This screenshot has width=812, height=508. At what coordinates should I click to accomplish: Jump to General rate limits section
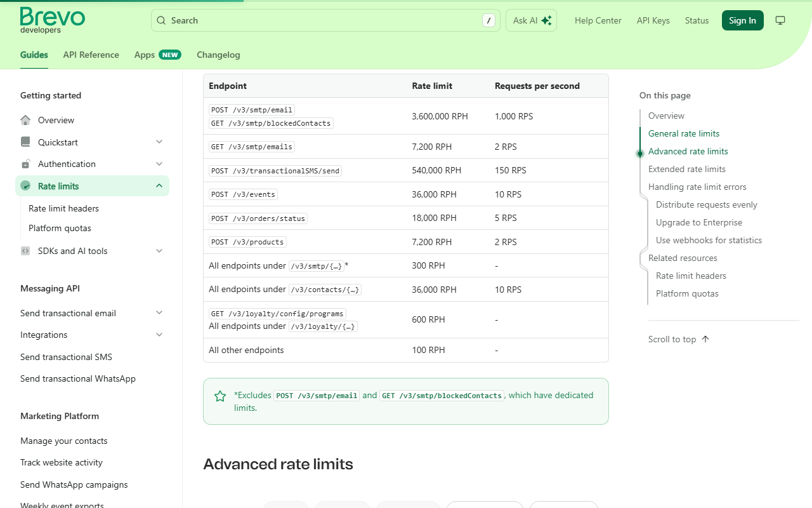pos(684,133)
